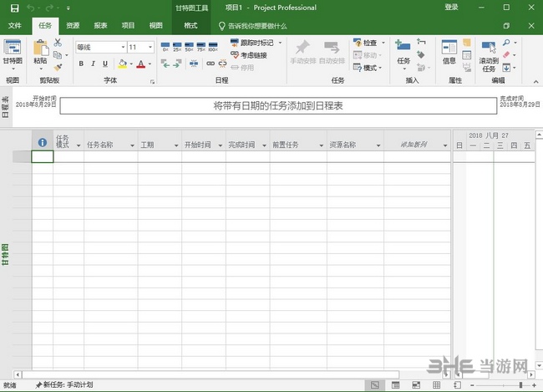The height and width of the screenshot is (392, 543).
Task: Mark the task 25% complete
Action: [177, 47]
